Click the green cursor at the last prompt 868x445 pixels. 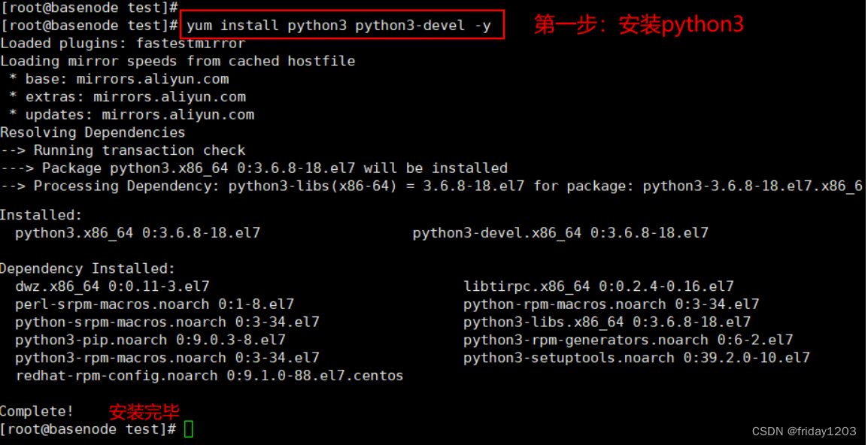pos(189,429)
